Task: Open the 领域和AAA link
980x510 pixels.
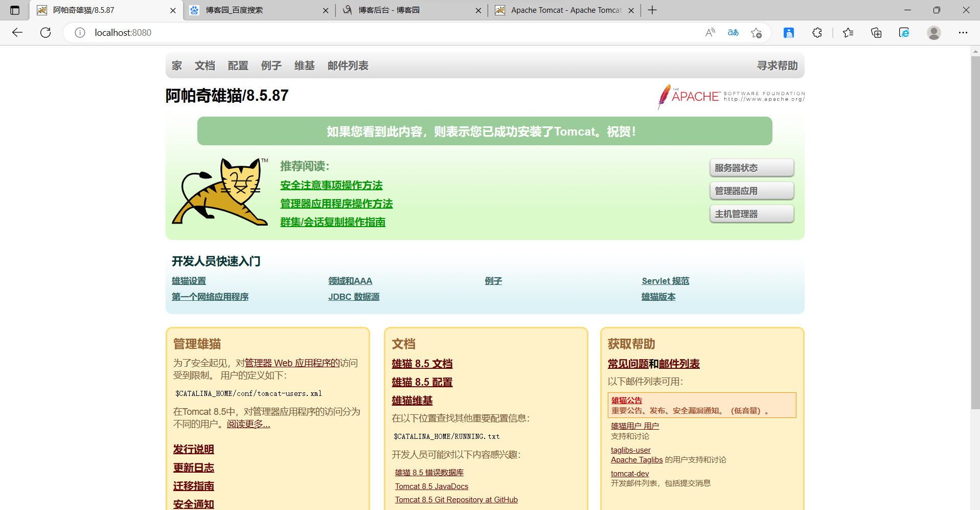Action: [350, 281]
